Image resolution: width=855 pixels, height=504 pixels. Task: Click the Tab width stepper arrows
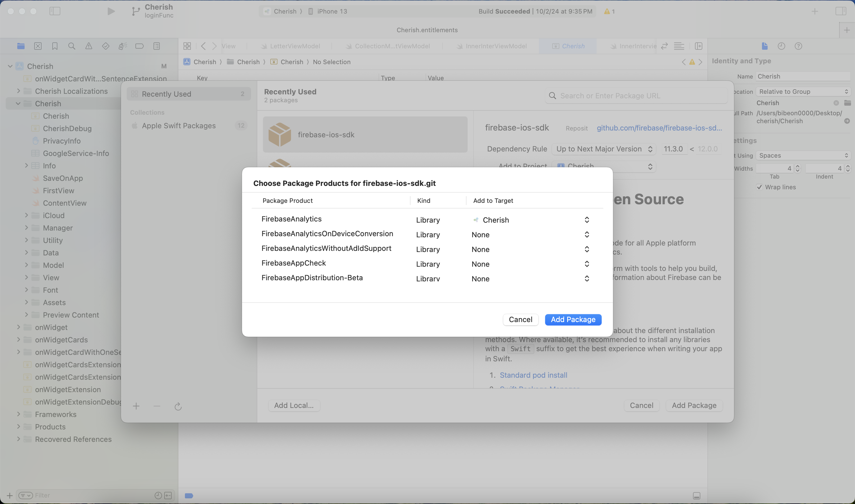coord(798,168)
